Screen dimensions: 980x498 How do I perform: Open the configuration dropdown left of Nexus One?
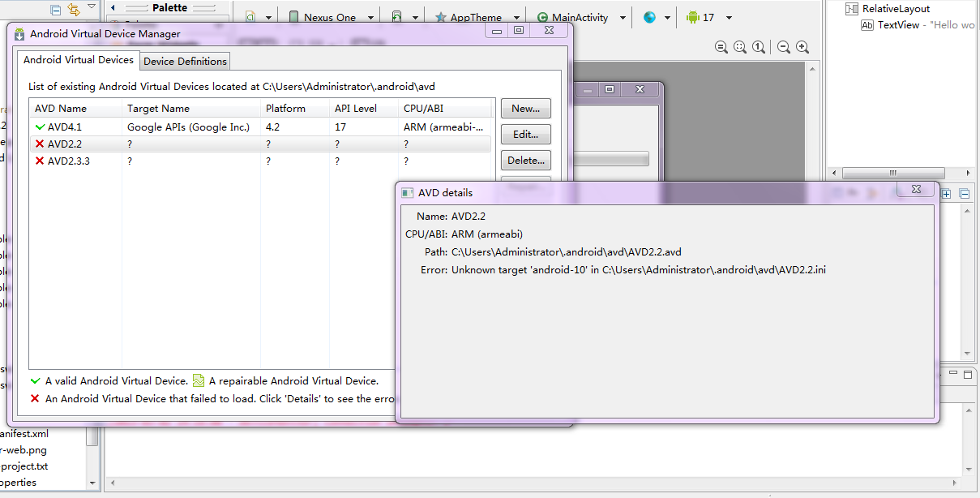(268, 18)
